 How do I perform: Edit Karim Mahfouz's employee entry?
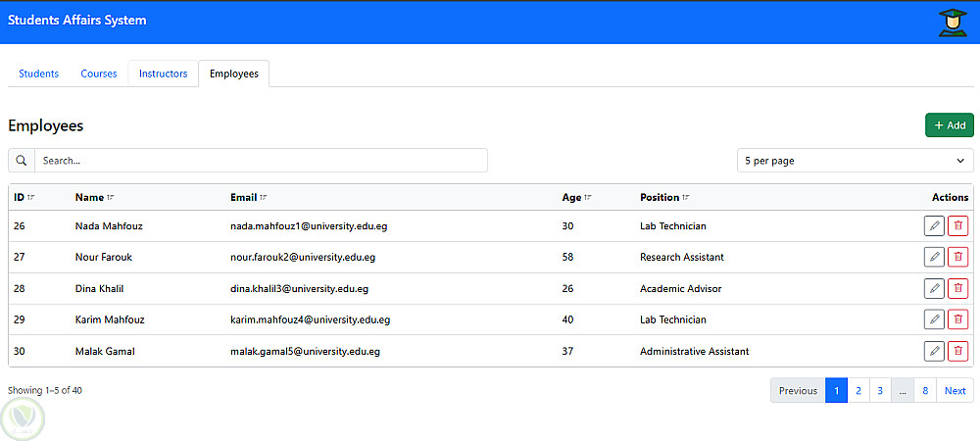point(934,319)
